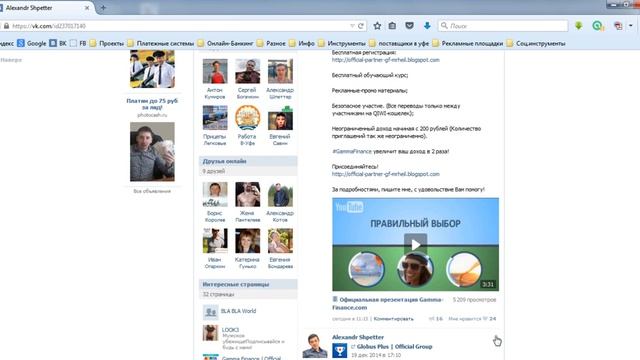Open online friend Катерина's avatar

tap(247, 241)
